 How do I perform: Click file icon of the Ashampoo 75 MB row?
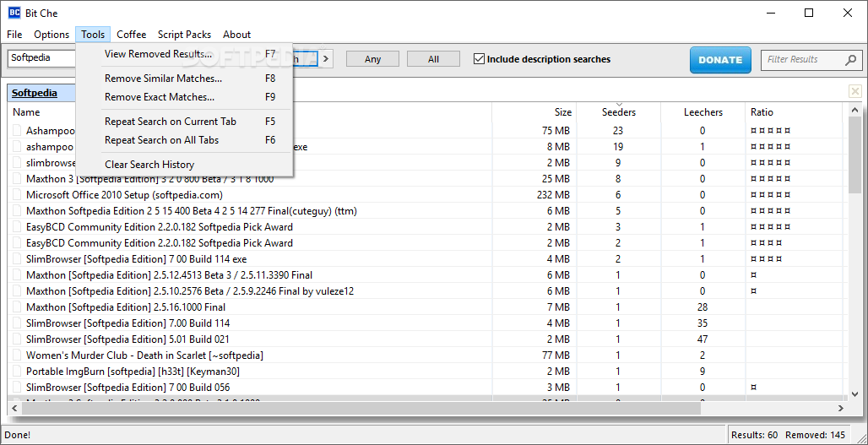point(17,131)
